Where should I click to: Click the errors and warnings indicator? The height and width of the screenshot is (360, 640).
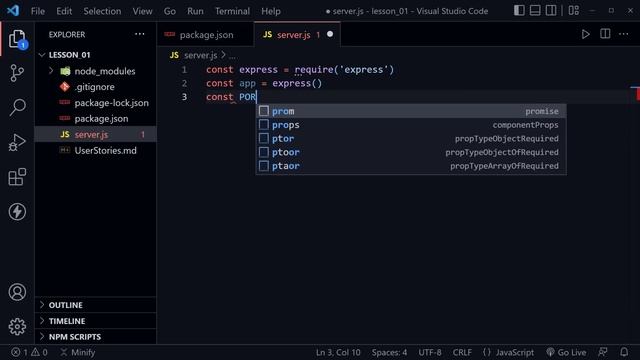[29, 352]
